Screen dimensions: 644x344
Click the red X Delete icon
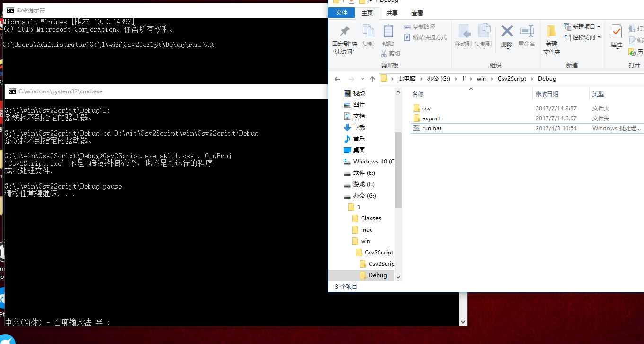click(x=507, y=31)
